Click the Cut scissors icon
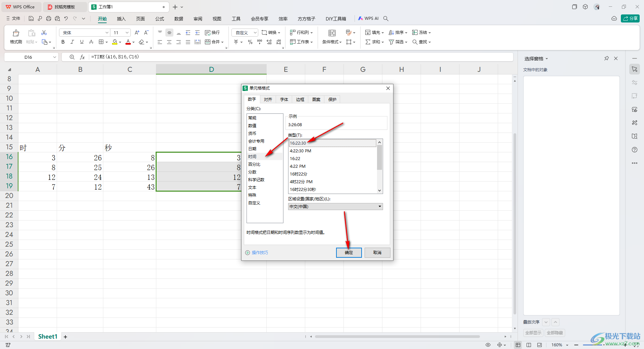The width and height of the screenshot is (644, 349). click(x=44, y=33)
